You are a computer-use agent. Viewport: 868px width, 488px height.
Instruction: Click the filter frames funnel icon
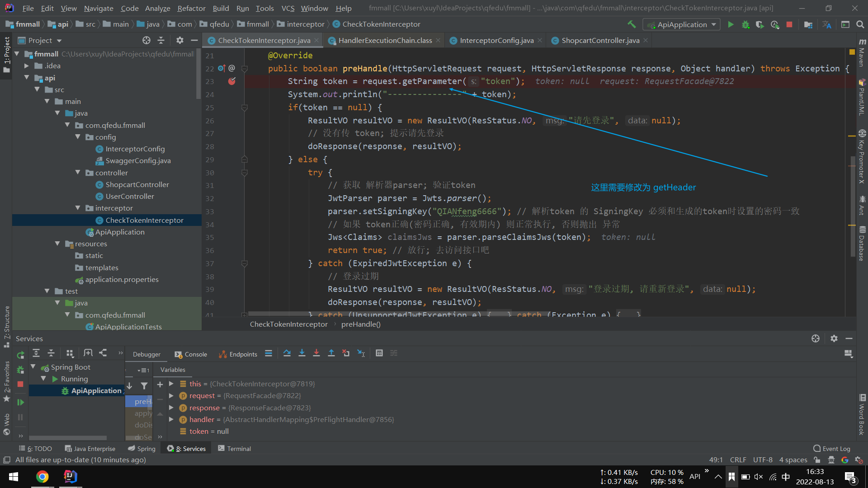click(x=144, y=386)
